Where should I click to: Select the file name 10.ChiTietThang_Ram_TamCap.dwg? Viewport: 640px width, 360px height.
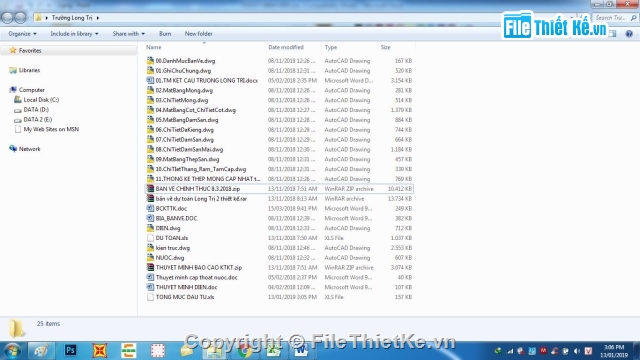(201, 169)
